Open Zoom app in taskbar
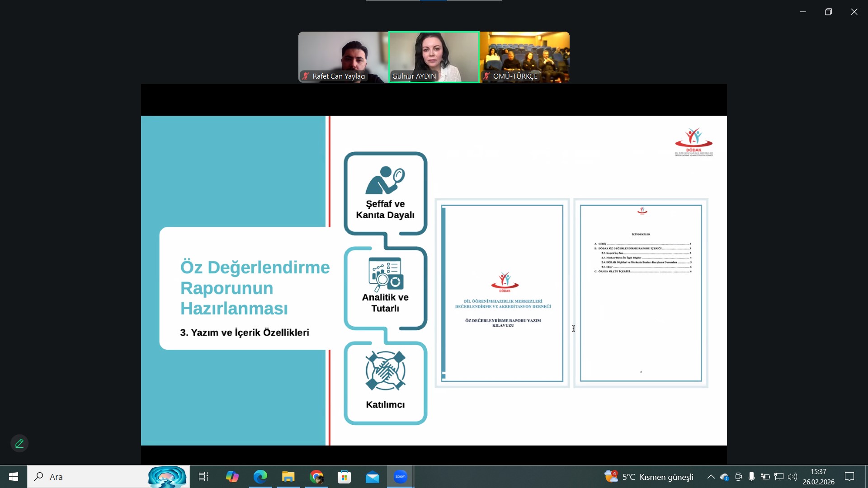Image resolution: width=868 pixels, height=488 pixels. (x=400, y=477)
